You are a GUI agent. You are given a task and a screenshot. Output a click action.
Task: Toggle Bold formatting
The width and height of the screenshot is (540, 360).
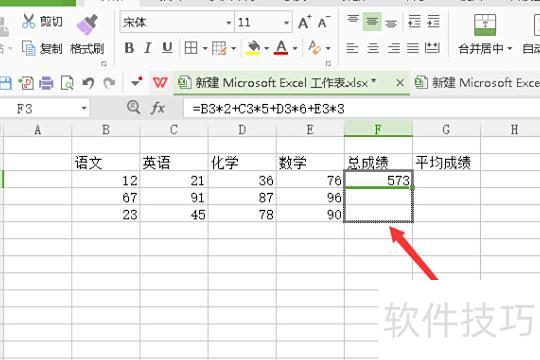[129, 48]
